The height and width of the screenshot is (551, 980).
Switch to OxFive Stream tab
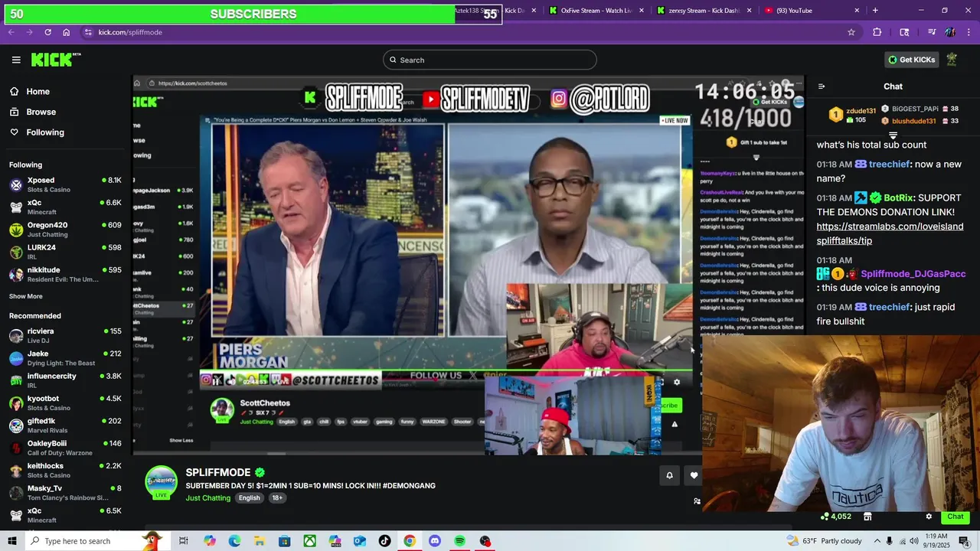[x=596, y=11]
